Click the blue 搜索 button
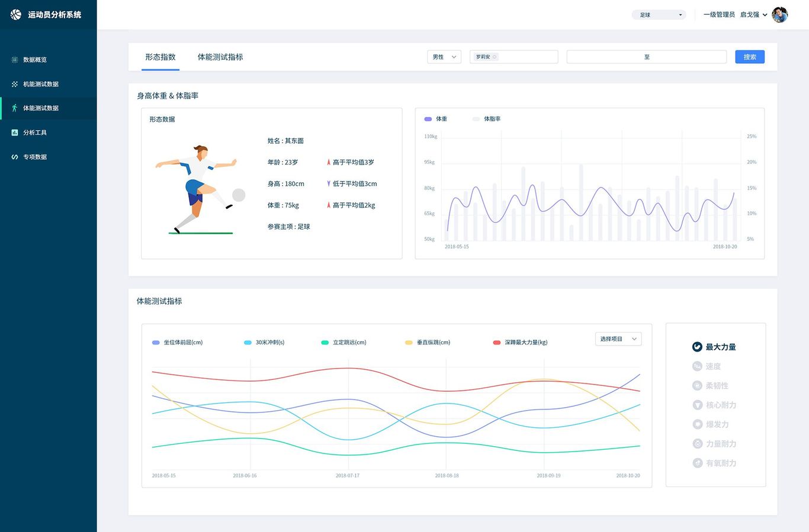The height and width of the screenshot is (532, 809). pos(750,57)
